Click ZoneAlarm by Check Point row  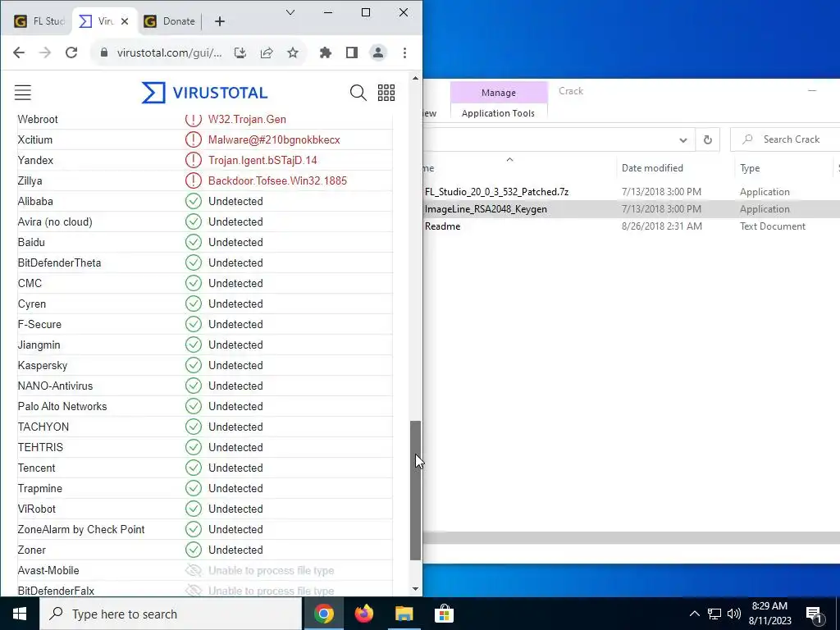[204, 529]
